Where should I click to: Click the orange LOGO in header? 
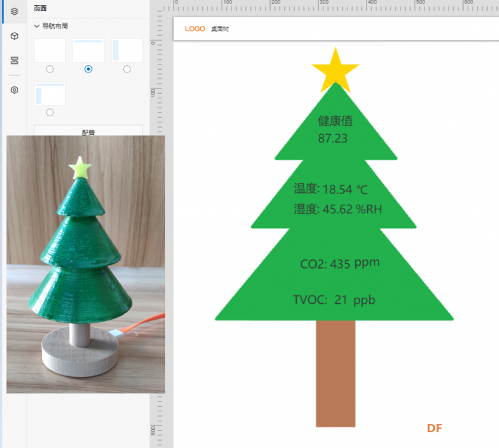(x=195, y=29)
